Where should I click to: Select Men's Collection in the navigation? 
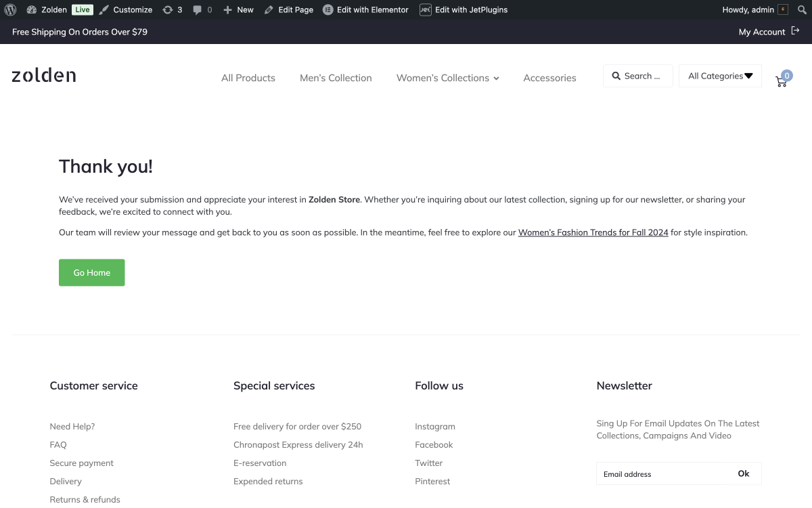[x=336, y=78]
